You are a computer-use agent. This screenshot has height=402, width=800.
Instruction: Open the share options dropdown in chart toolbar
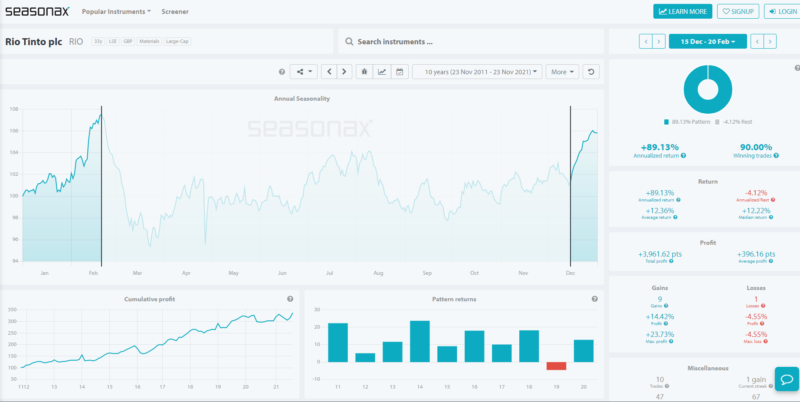pyautogui.click(x=304, y=72)
